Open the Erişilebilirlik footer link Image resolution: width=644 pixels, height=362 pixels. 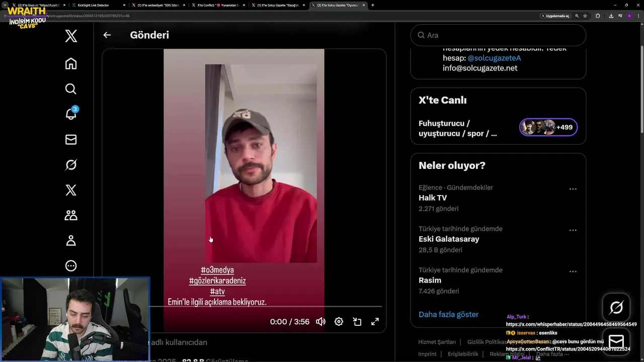463,354
